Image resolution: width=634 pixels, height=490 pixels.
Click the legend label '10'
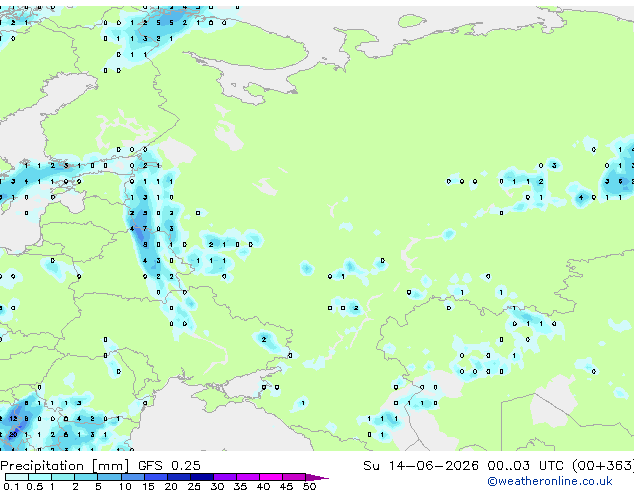coord(125,486)
